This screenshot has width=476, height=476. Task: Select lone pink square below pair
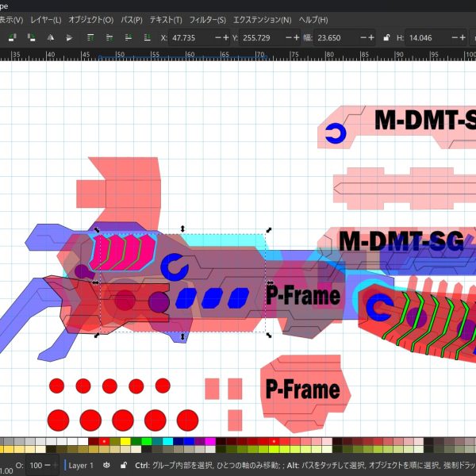point(235,420)
